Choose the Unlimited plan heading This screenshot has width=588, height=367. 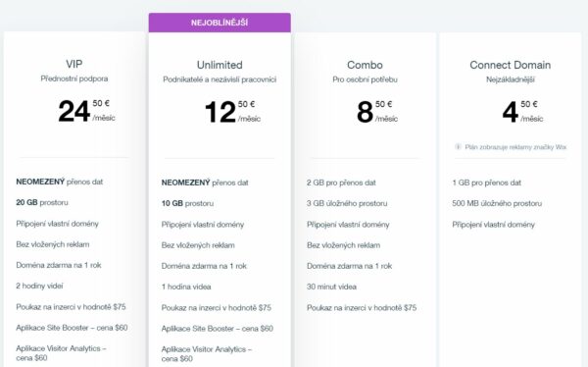click(x=220, y=65)
